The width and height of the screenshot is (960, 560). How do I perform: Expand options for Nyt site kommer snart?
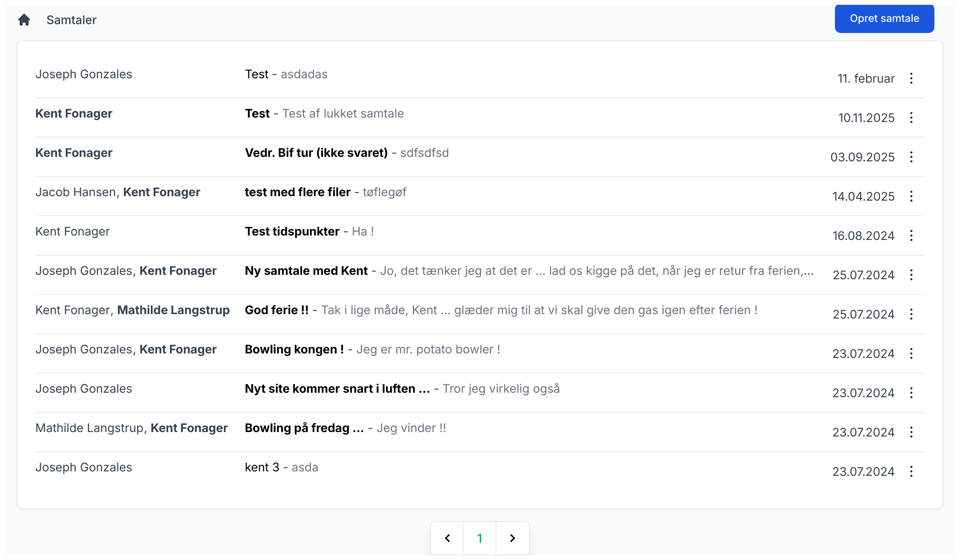coord(911,393)
